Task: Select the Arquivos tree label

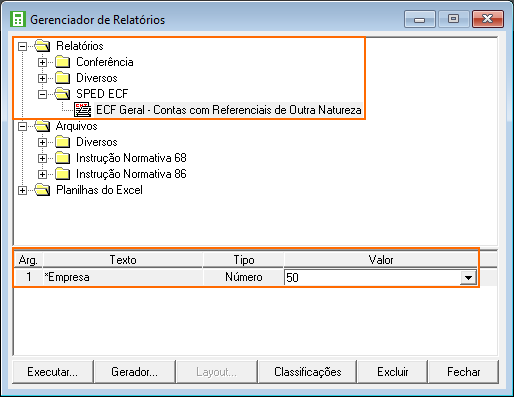Action: pyautogui.click(x=77, y=126)
